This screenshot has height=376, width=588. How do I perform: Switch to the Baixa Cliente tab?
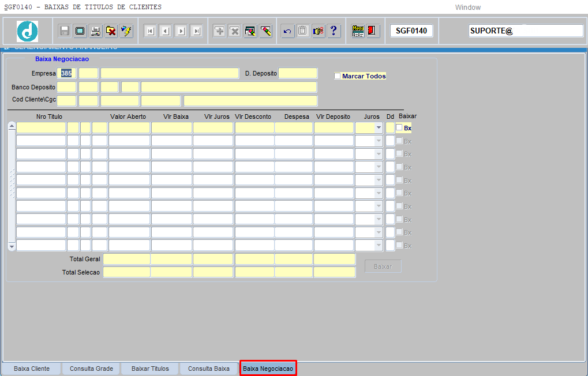(x=32, y=369)
